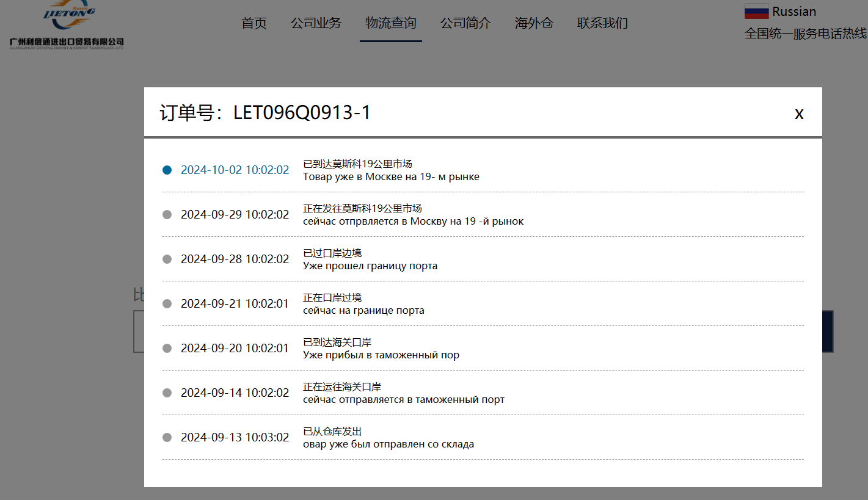Screen dimensions: 868x500
Task: Click timestamp 2024-09-28 10:02:02
Action: pos(235,259)
